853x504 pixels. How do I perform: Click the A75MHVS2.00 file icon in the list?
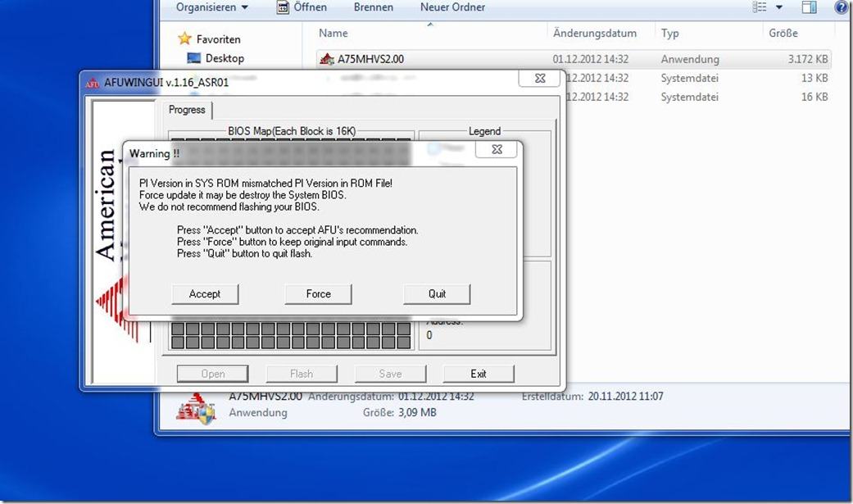pos(327,59)
